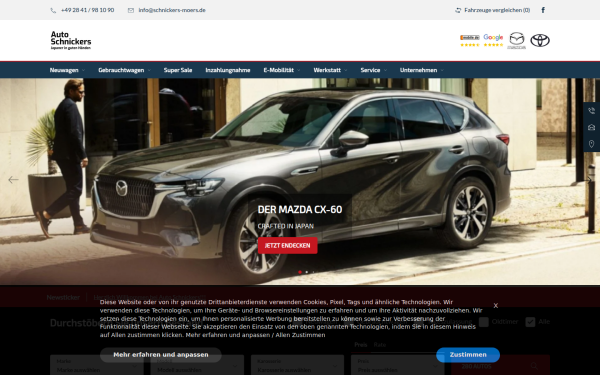Click the Toyota brand logo
The width and height of the screenshot is (600, 375).
[540, 40]
